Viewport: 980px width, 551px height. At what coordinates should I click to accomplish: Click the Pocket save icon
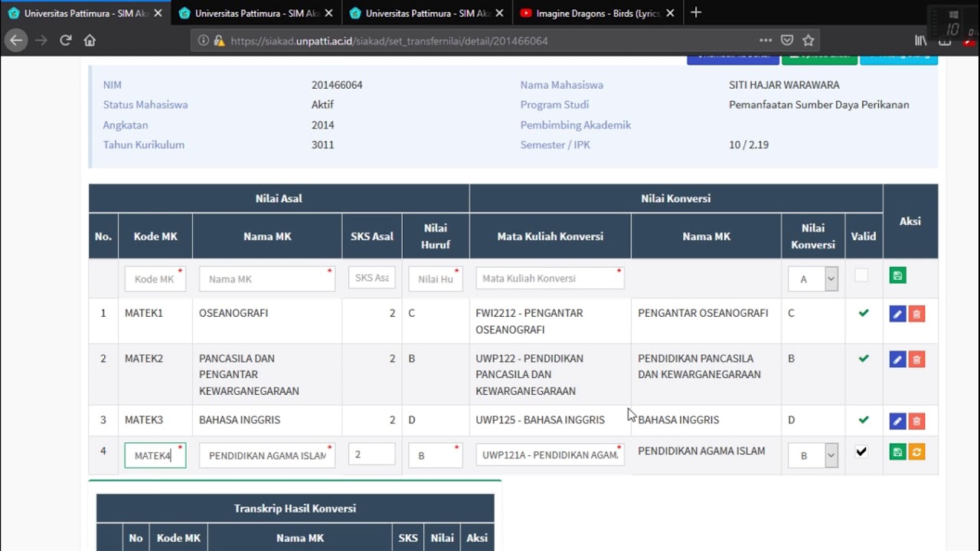click(787, 41)
